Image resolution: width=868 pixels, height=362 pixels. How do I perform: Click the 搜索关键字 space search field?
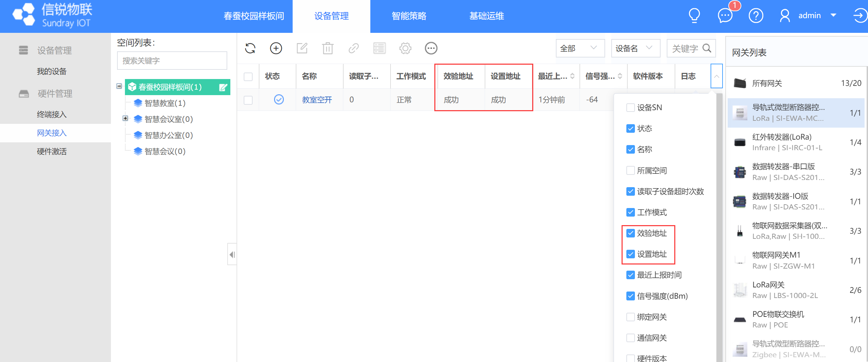tap(172, 61)
